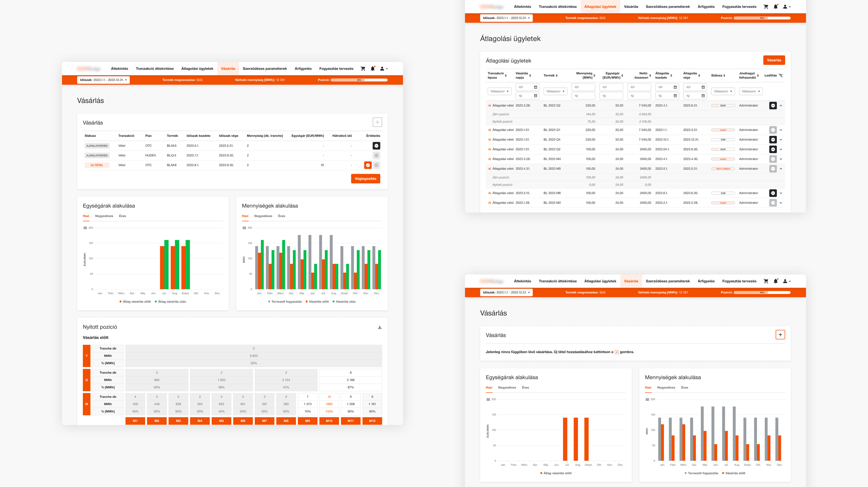Screen dimensions: 868x487
Task: Focus Egységár [EUR/MWh] -ig filter field
Action: 611,96
